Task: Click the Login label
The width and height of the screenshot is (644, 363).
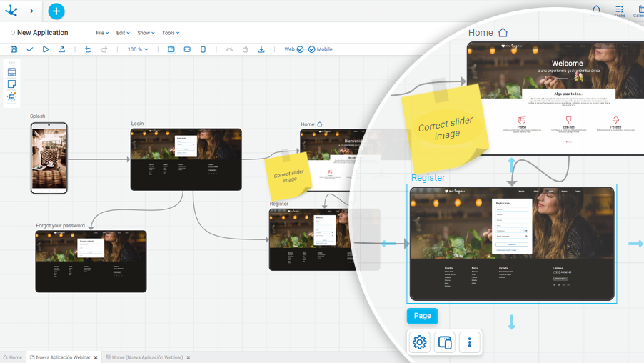Action: click(x=137, y=124)
